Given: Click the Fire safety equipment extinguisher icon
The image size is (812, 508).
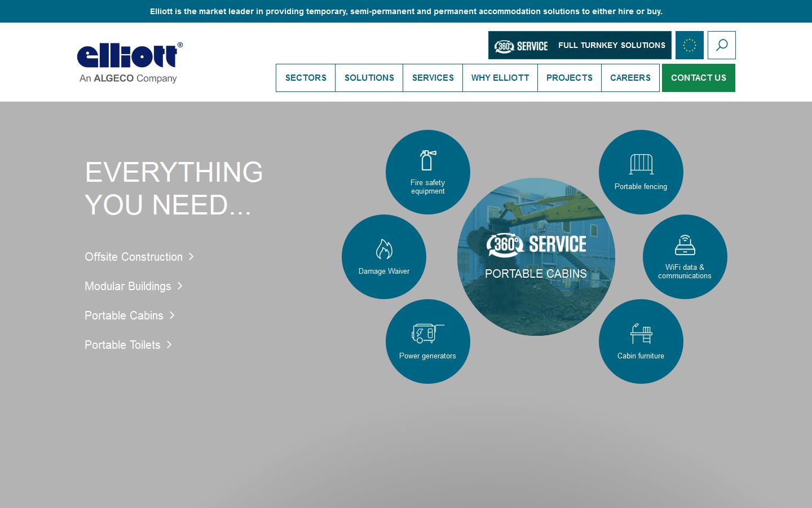Looking at the screenshot, I should click(428, 160).
